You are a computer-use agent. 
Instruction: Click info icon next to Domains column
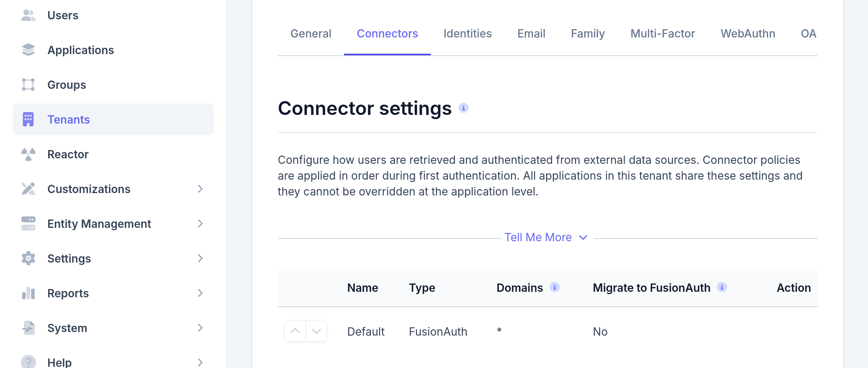click(x=555, y=287)
